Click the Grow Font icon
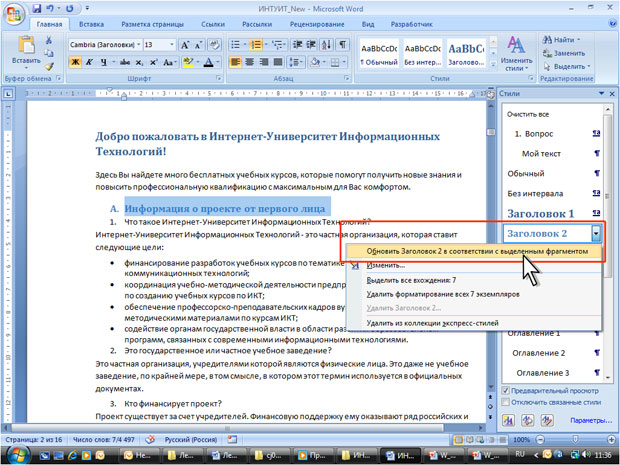The width and height of the screenshot is (620, 465). coord(185,45)
